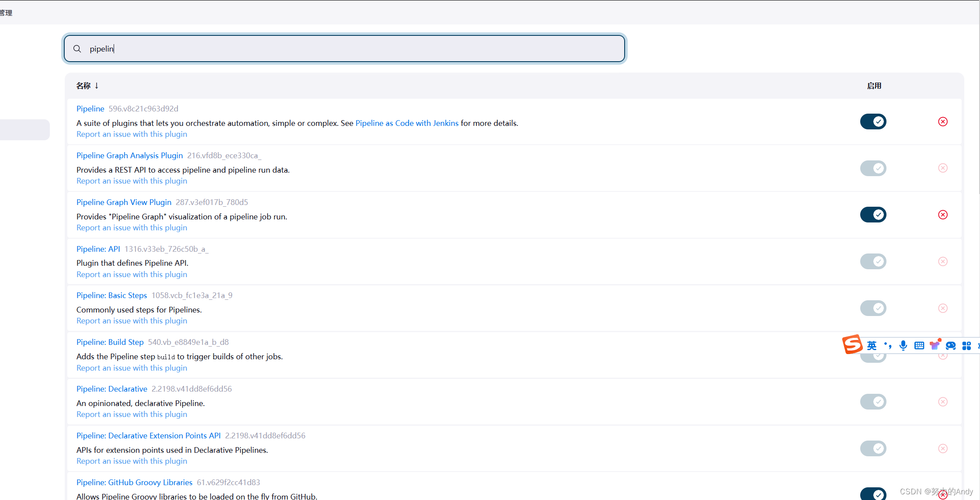Image resolution: width=980 pixels, height=500 pixels.
Task: Click uninstall icon for Pipeline: Declarative
Action: pyautogui.click(x=943, y=402)
